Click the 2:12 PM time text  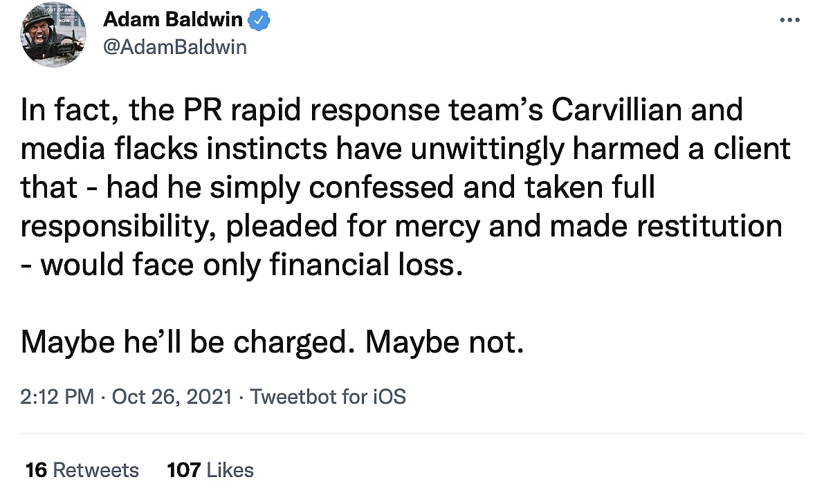click(x=57, y=397)
